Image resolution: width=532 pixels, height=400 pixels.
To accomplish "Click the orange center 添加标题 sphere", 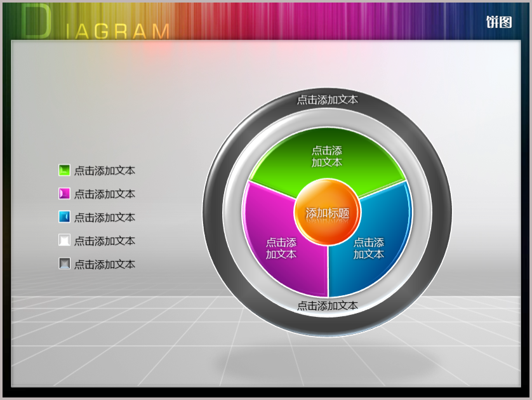I will coord(328,212).
